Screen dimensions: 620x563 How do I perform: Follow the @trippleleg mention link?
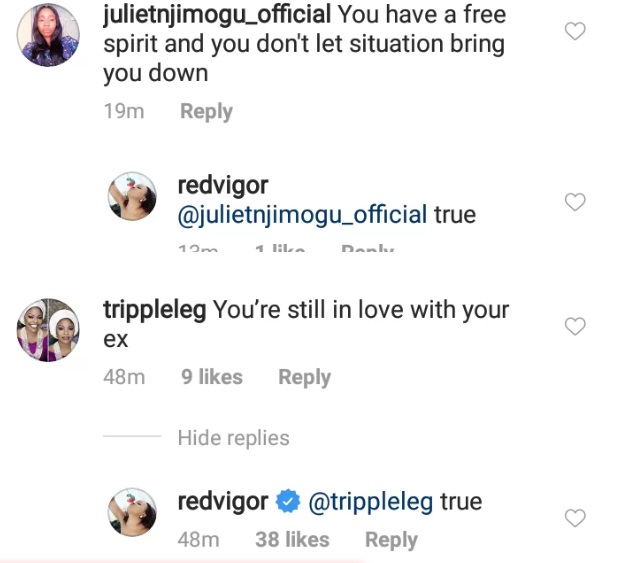pos(369,501)
